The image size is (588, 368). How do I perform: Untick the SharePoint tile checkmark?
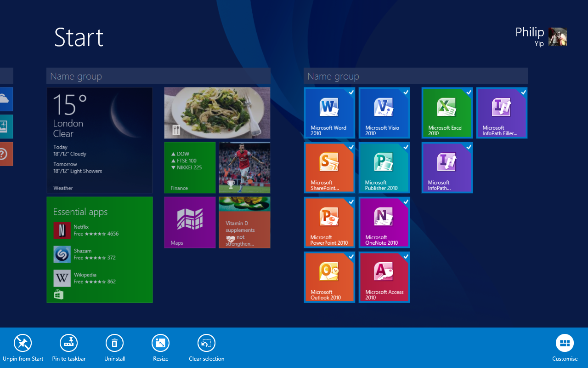[351, 147]
